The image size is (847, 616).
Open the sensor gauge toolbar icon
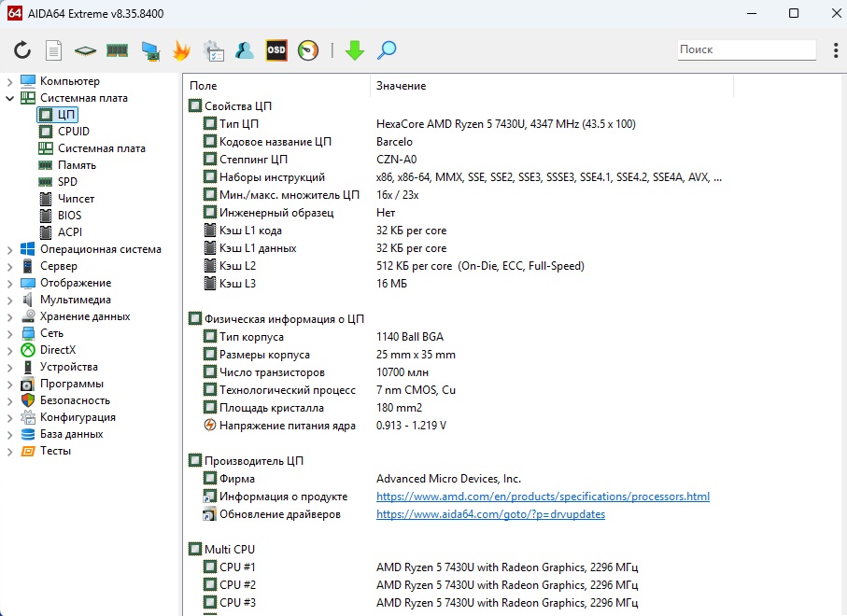click(x=308, y=50)
